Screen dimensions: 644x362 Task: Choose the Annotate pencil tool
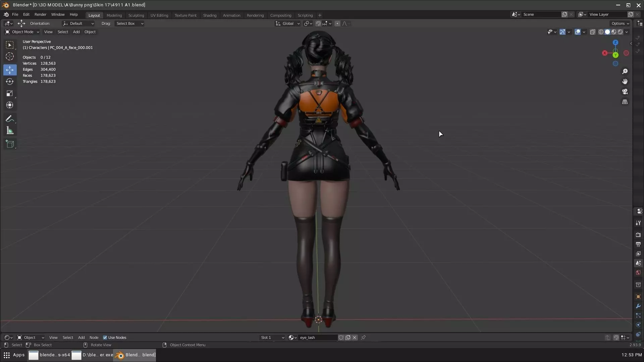[10, 119]
